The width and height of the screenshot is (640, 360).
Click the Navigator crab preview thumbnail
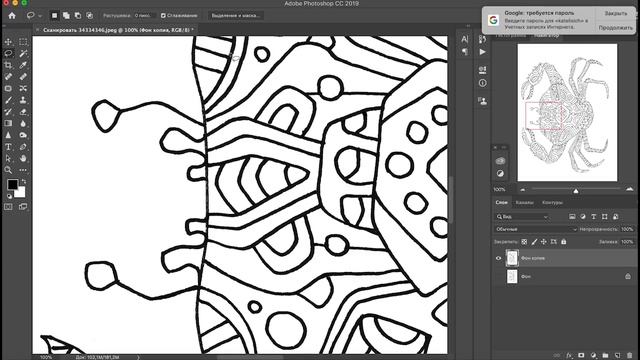coord(567,113)
